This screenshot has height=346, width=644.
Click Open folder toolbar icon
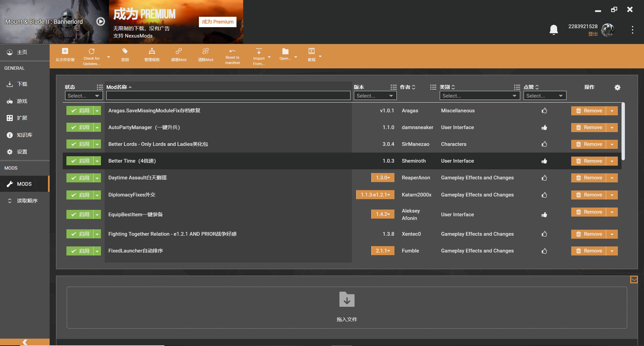click(x=285, y=54)
